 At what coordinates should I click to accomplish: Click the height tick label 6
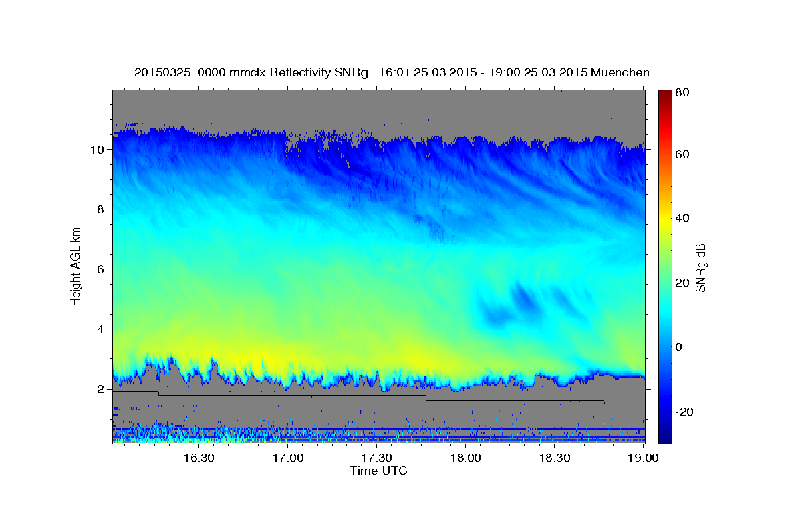pyautogui.click(x=102, y=269)
